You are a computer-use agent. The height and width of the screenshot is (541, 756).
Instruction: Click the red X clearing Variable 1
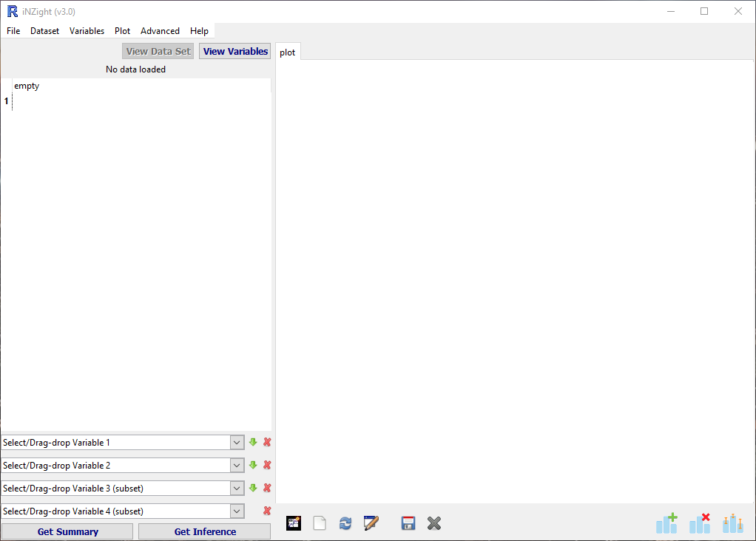267,442
